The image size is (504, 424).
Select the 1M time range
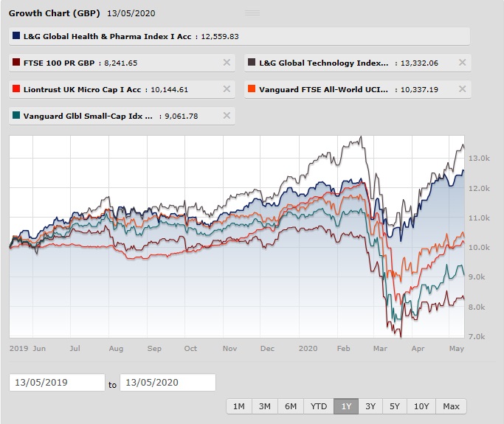pyautogui.click(x=239, y=406)
